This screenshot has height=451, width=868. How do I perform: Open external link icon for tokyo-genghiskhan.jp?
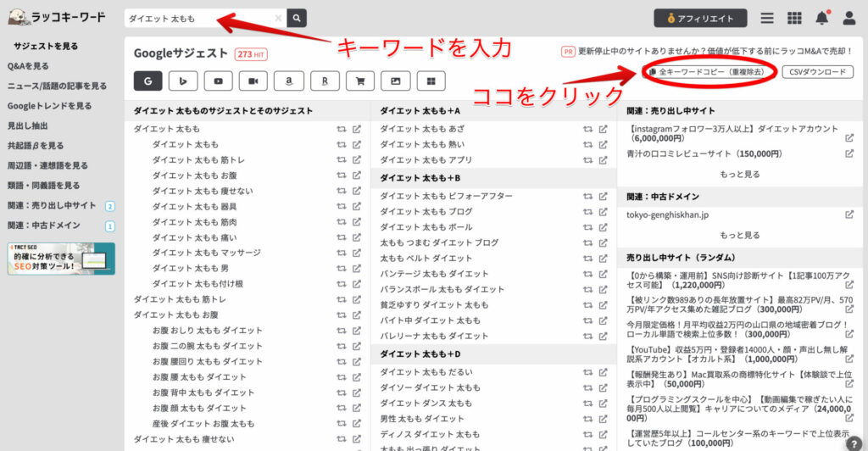(849, 214)
